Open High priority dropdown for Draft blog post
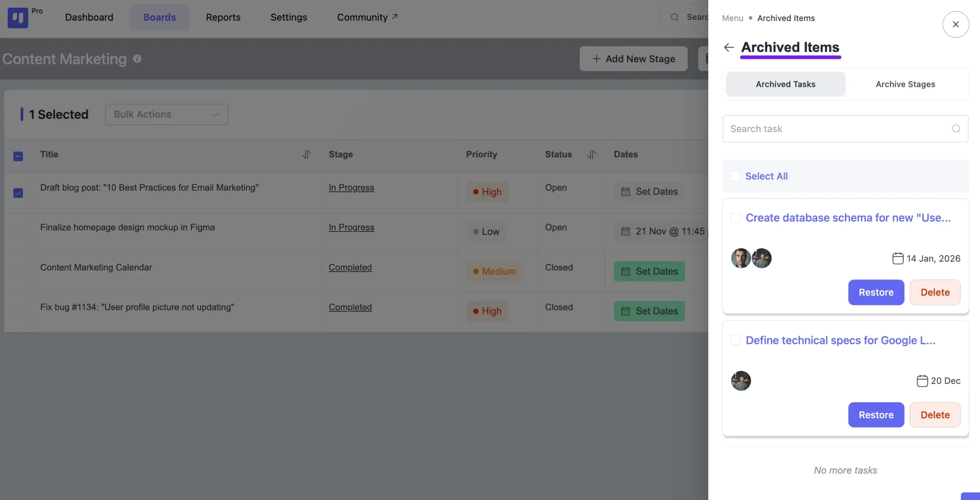The image size is (980, 500). click(x=487, y=192)
